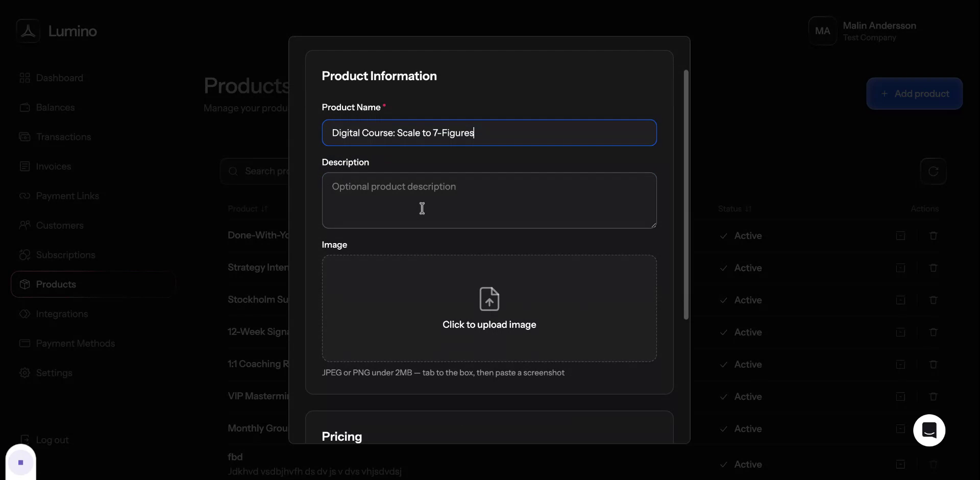The height and width of the screenshot is (480, 980).
Task: Click the Products box icon in sidebar
Action: pyautogui.click(x=24, y=284)
